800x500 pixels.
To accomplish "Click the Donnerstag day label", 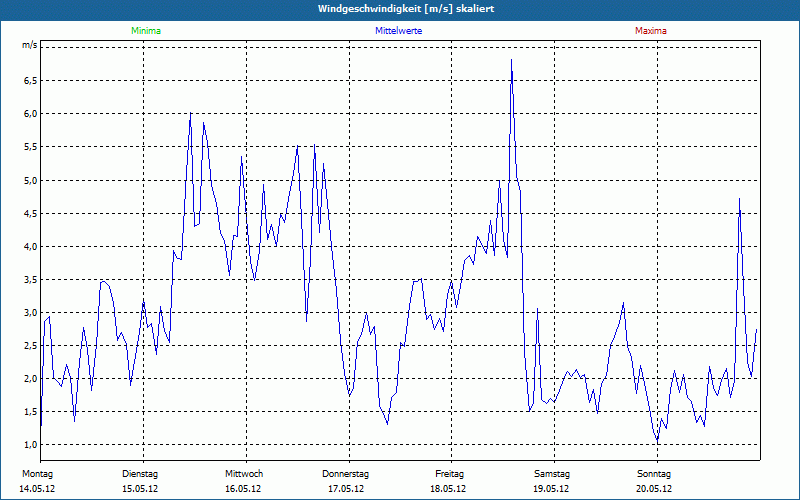I will click(345, 474).
